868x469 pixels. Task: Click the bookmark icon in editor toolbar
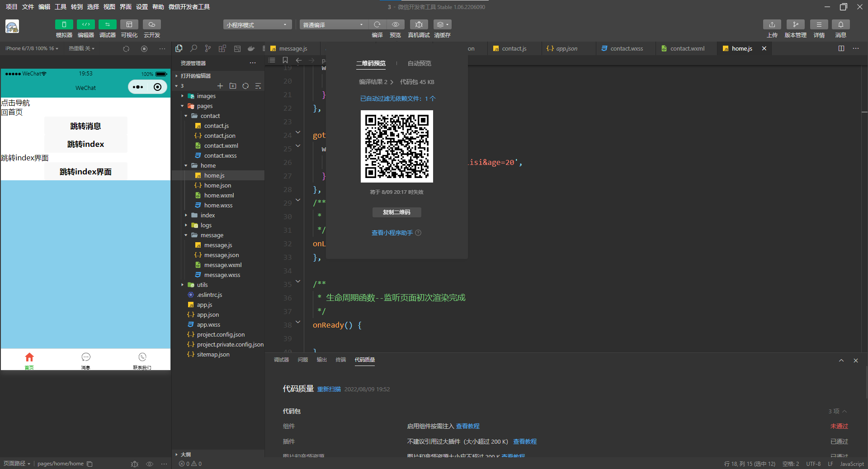click(285, 60)
